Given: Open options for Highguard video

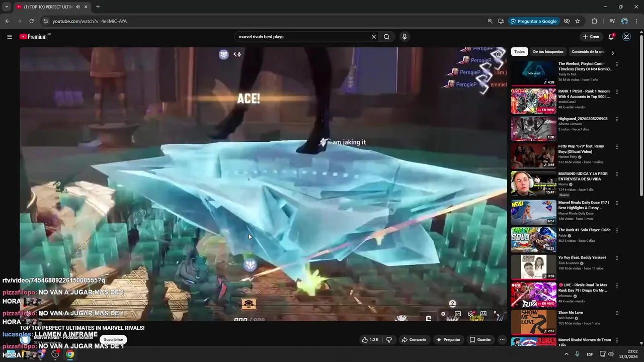Looking at the screenshot, I should [x=617, y=120].
